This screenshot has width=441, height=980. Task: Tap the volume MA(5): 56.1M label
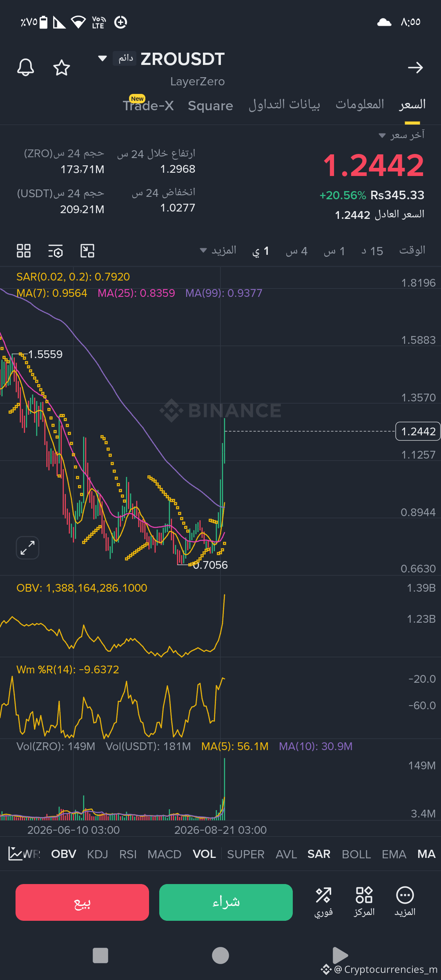(x=235, y=746)
